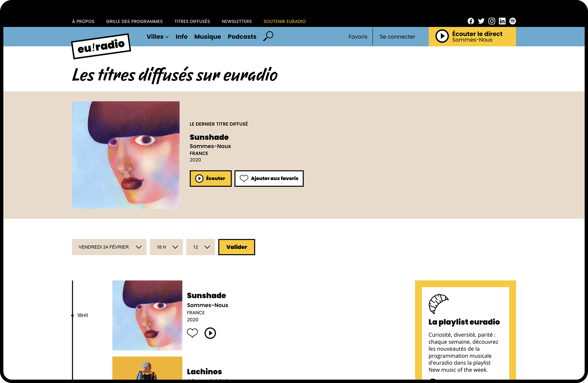The height and width of the screenshot is (383, 588).
Task: Click the Sunshade title in the featured section
Action: pos(209,137)
